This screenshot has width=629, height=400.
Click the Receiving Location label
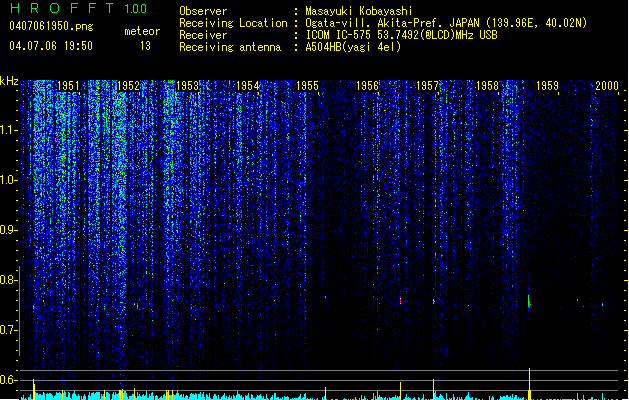point(233,23)
